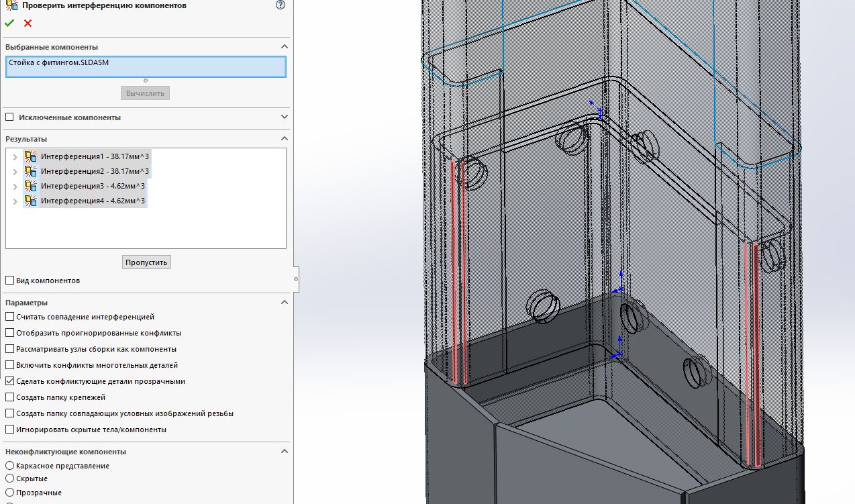Uncheck Сделать конфликтующие детали прозрачными
The height and width of the screenshot is (504, 855).
(x=9, y=381)
